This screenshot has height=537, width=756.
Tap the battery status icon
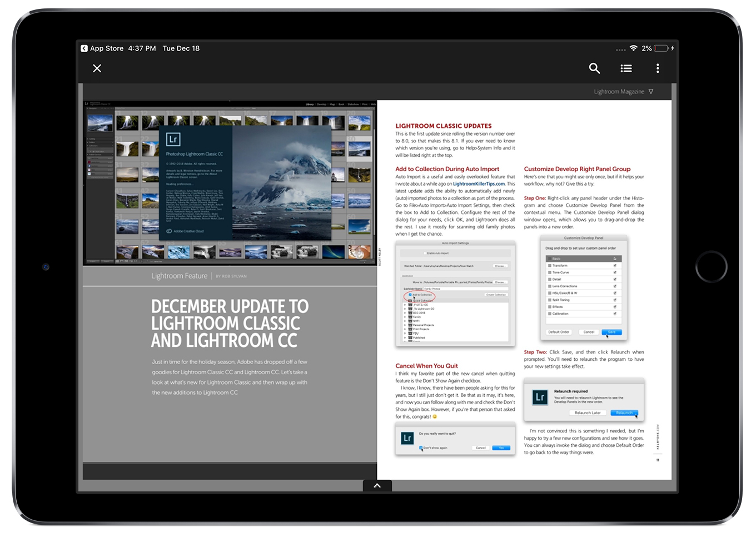point(661,48)
